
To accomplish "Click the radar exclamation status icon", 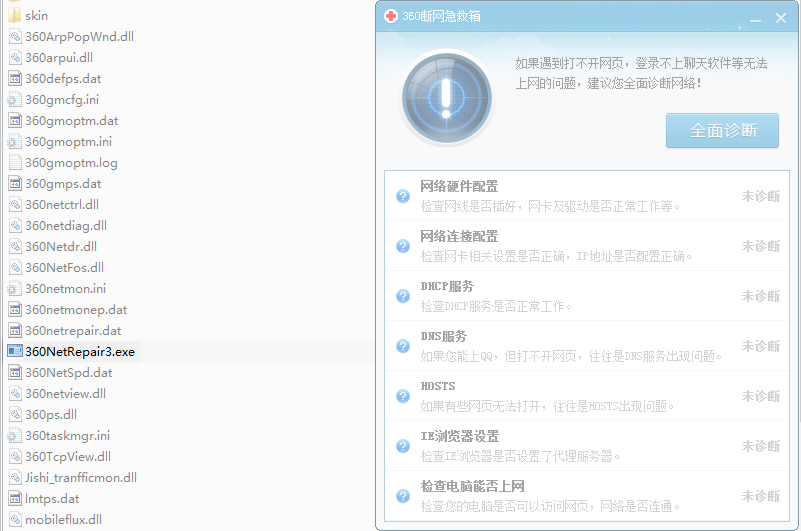I will (x=446, y=97).
